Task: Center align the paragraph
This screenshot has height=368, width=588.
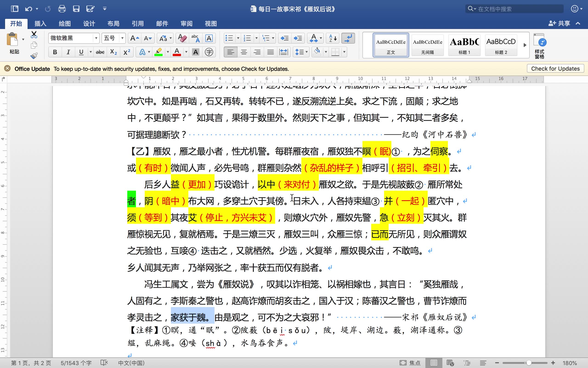Action: tap(244, 52)
